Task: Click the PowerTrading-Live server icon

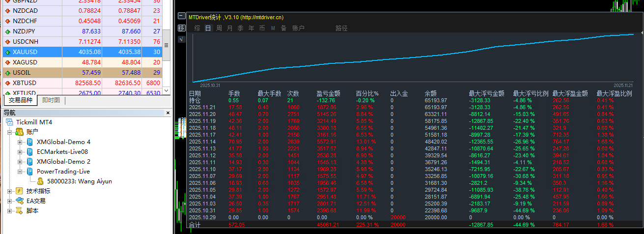Action: pos(30,171)
